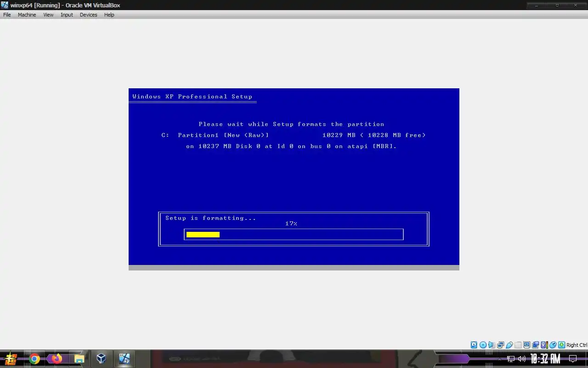Click the host network tray icon
This screenshot has width=588, height=368.
click(511, 359)
